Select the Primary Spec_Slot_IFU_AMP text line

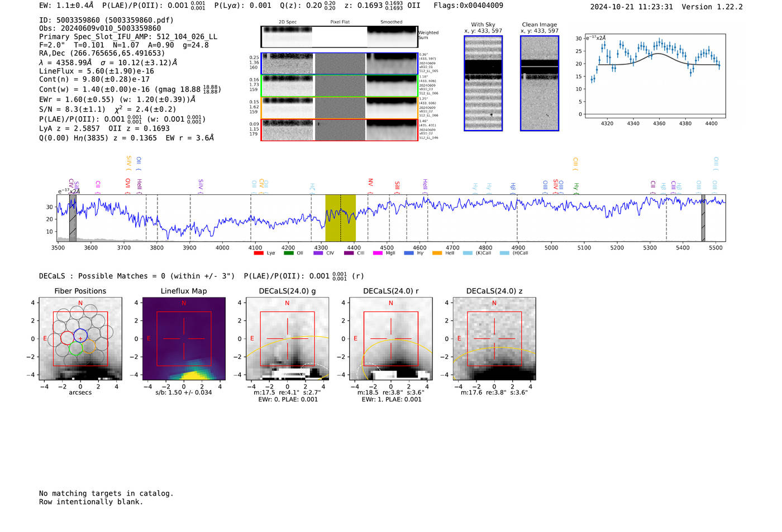128,37
